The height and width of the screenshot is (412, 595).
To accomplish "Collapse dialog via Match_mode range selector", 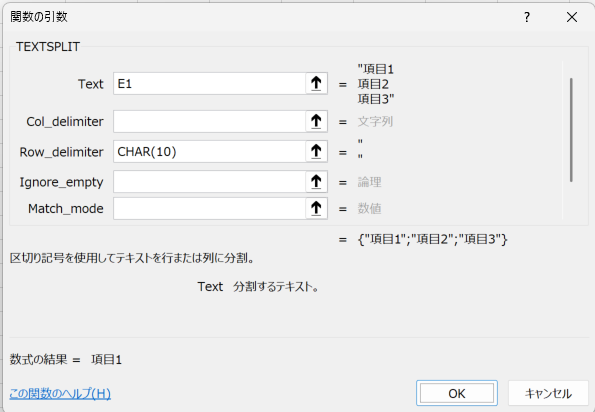I will pyautogui.click(x=316, y=208).
